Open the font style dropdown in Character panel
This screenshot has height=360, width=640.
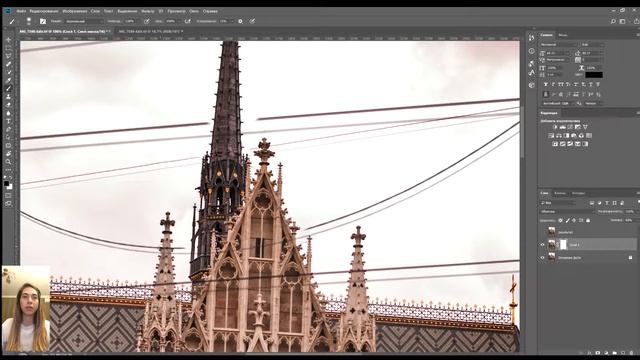pyautogui.click(x=593, y=44)
